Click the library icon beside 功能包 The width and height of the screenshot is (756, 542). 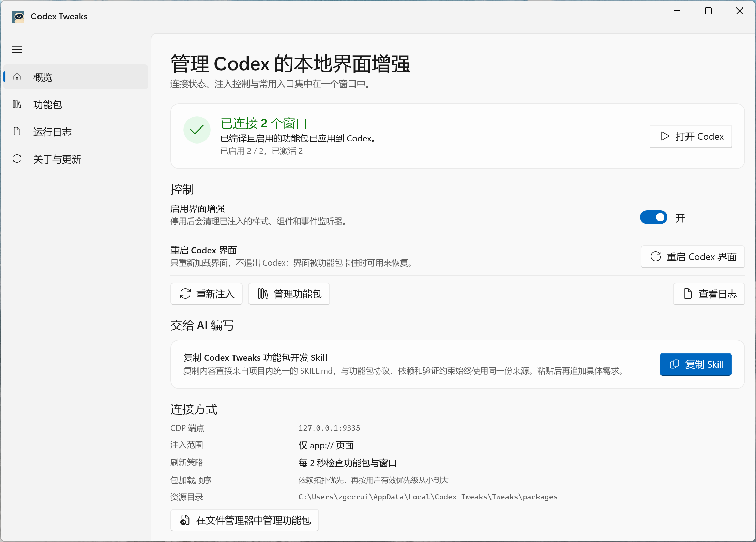pyautogui.click(x=17, y=104)
